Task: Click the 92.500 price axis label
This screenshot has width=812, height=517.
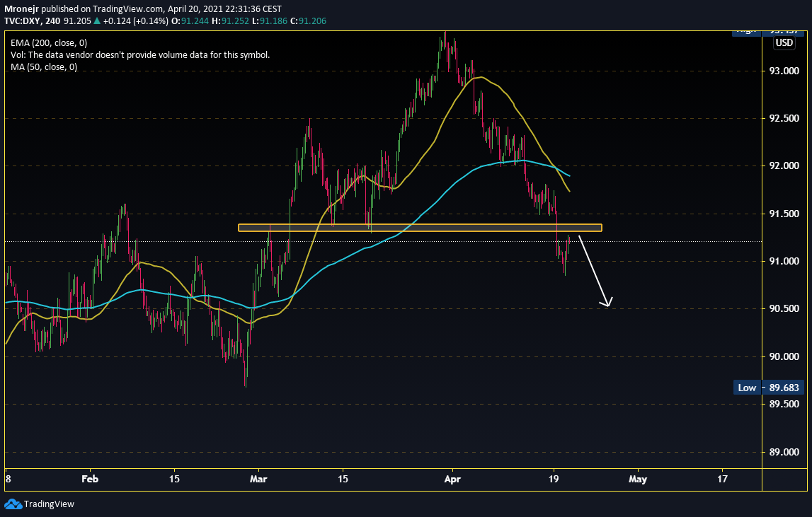Action: pyautogui.click(x=784, y=119)
